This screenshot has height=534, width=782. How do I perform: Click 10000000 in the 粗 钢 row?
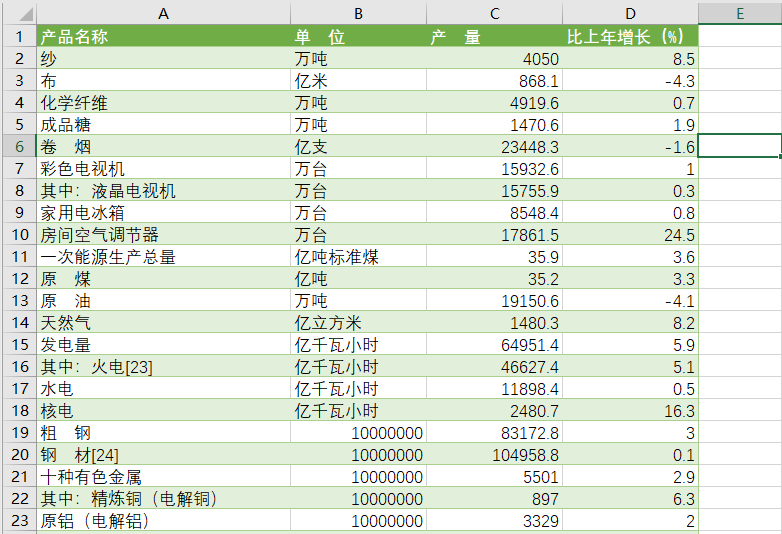(359, 432)
